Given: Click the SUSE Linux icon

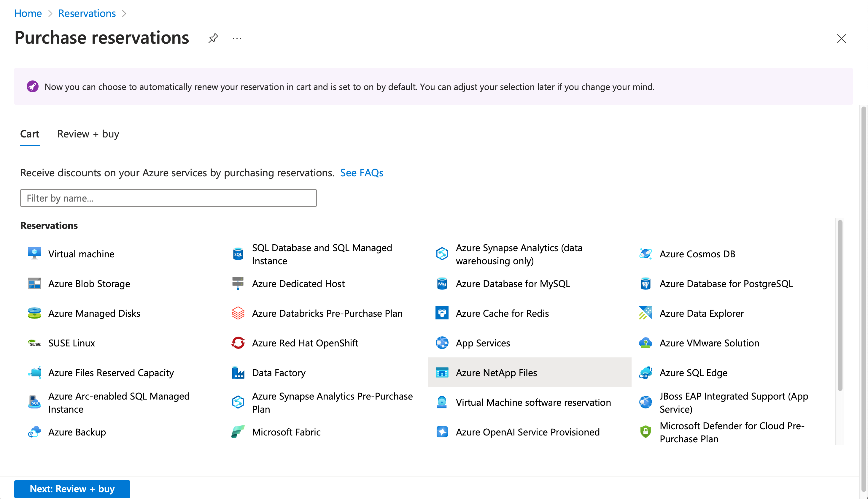Looking at the screenshot, I should 34,343.
